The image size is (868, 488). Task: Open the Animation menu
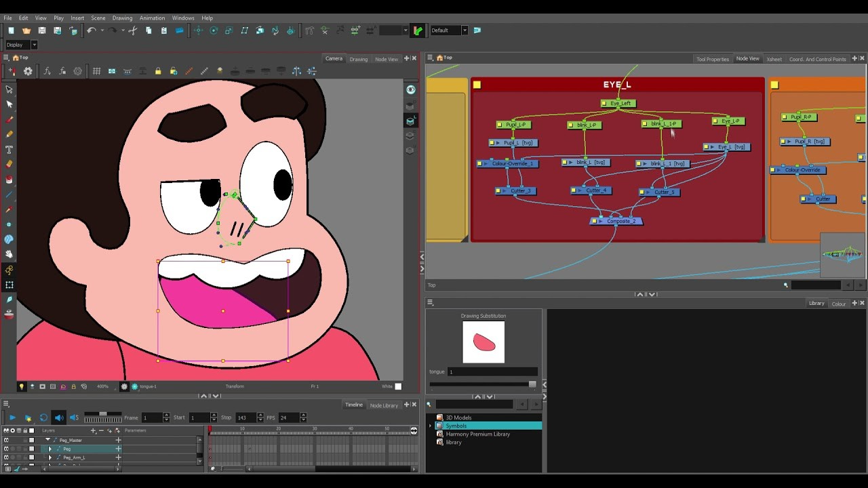(152, 18)
